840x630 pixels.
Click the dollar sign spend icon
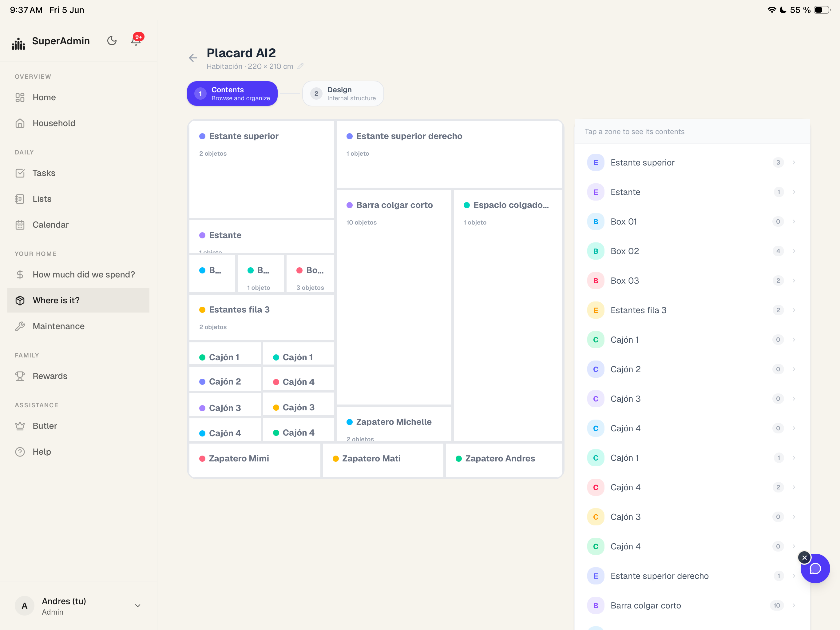(20, 274)
